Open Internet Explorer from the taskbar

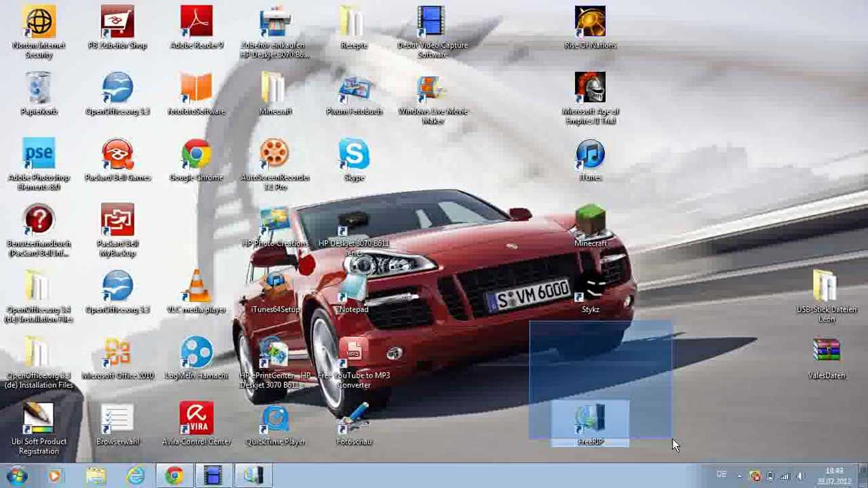tap(135, 476)
